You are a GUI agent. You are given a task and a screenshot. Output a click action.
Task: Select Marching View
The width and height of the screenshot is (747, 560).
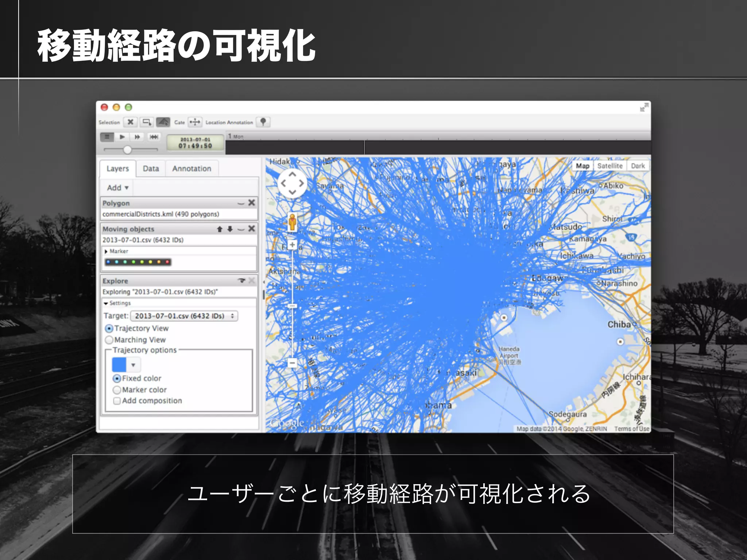pos(109,340)
